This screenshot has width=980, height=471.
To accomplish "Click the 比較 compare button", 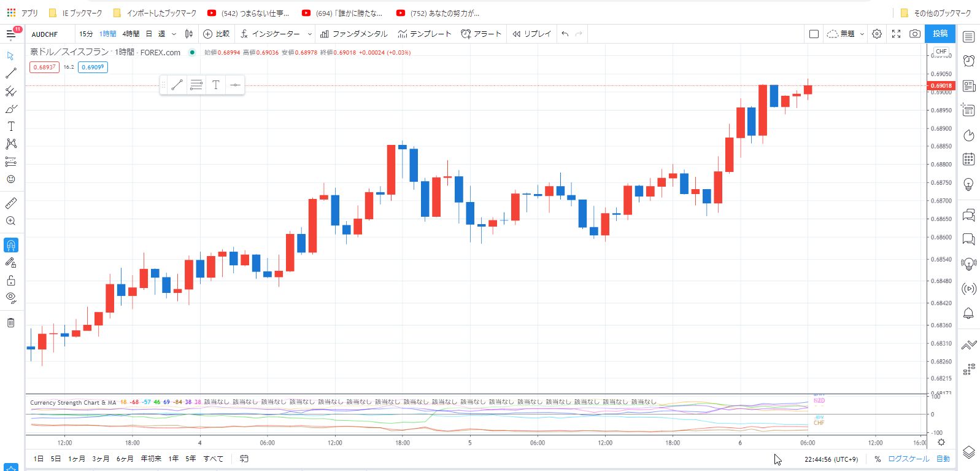I will click(216, 34).
